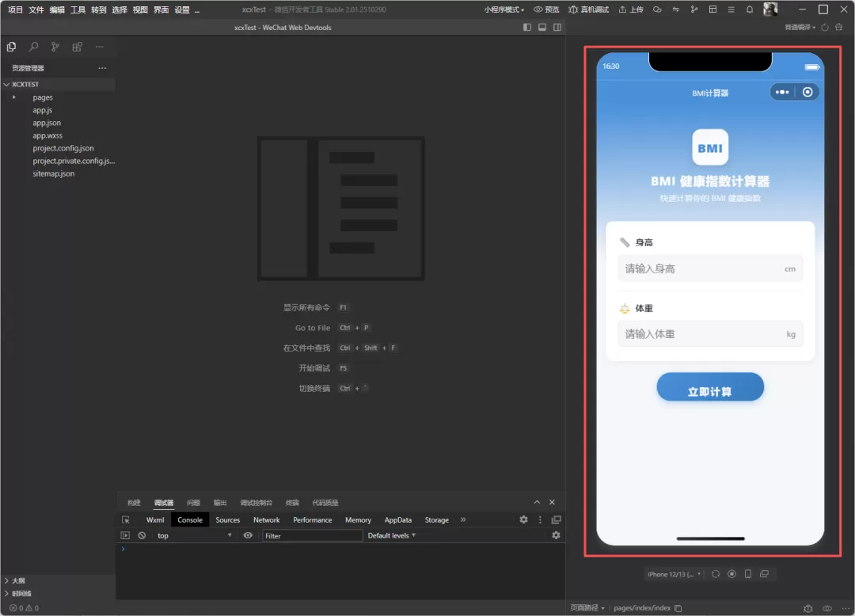Switch to the AppData tab

tap(398, 520)
